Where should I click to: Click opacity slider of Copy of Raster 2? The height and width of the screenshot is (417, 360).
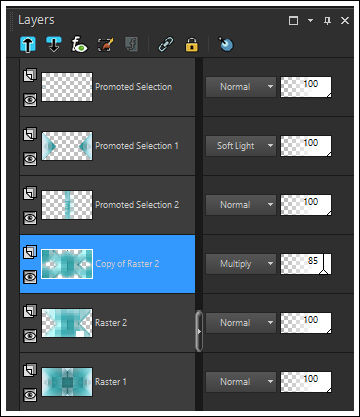pos(306,264)
